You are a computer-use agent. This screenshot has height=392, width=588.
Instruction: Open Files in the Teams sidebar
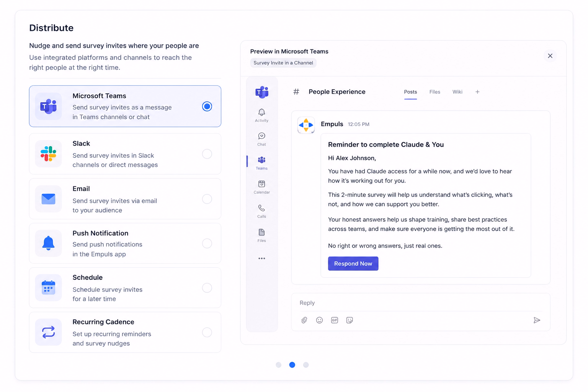[x=261, y=235]
